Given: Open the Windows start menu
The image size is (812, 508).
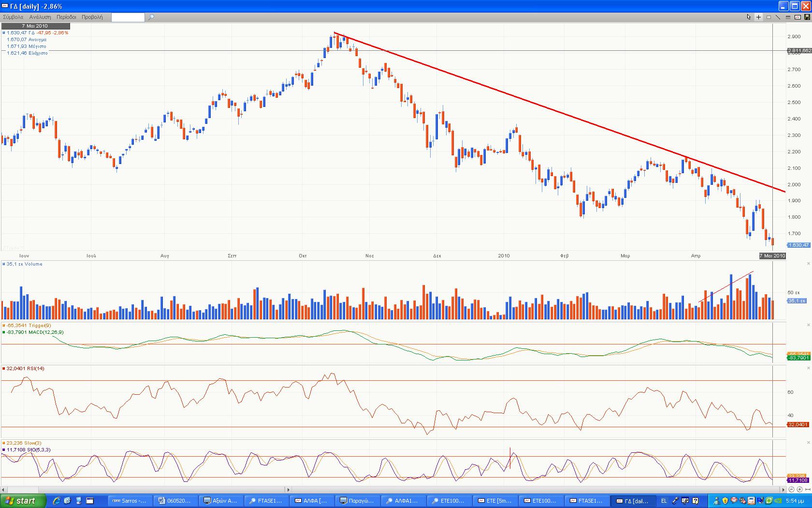Looking at the screenshot, I should [23, 501].
